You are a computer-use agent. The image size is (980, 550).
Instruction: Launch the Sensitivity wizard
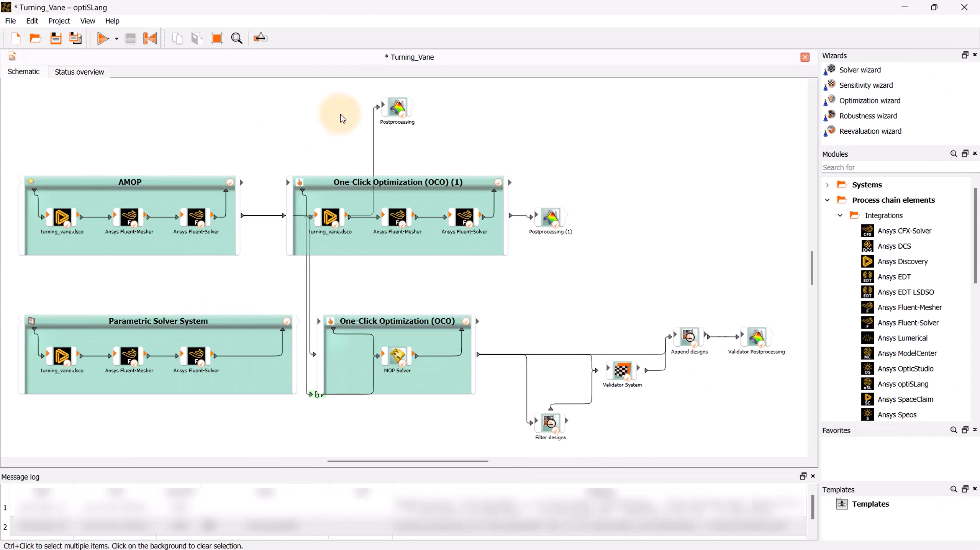(866, 85)
